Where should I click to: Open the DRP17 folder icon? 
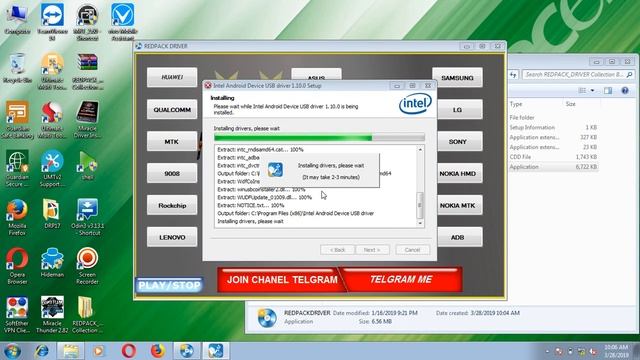tap(52, 213)
